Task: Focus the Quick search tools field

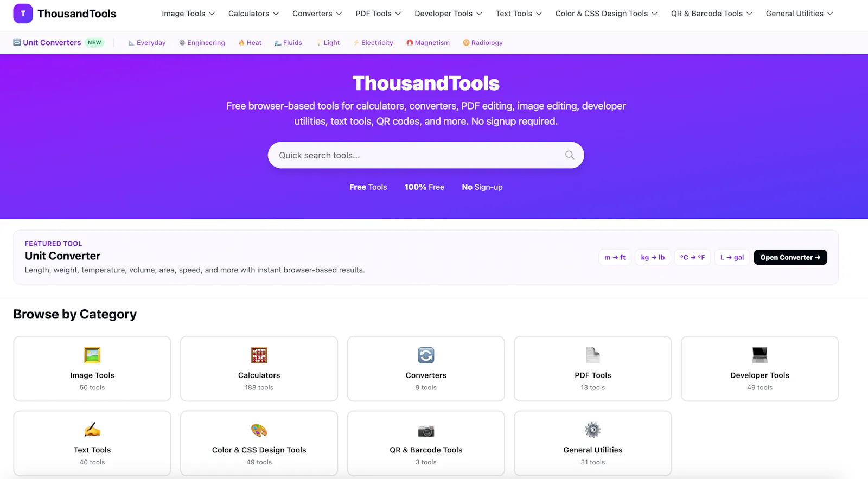Action: (x=426, y=155)
